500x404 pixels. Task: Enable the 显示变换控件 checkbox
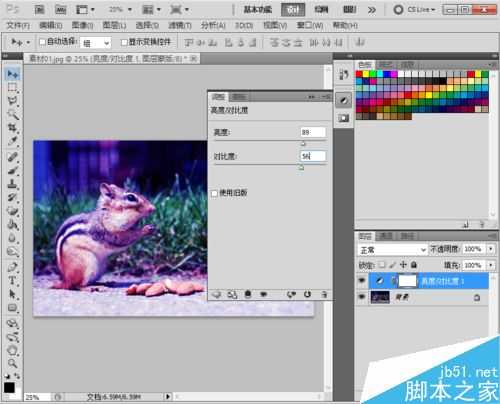click(124, 42)
